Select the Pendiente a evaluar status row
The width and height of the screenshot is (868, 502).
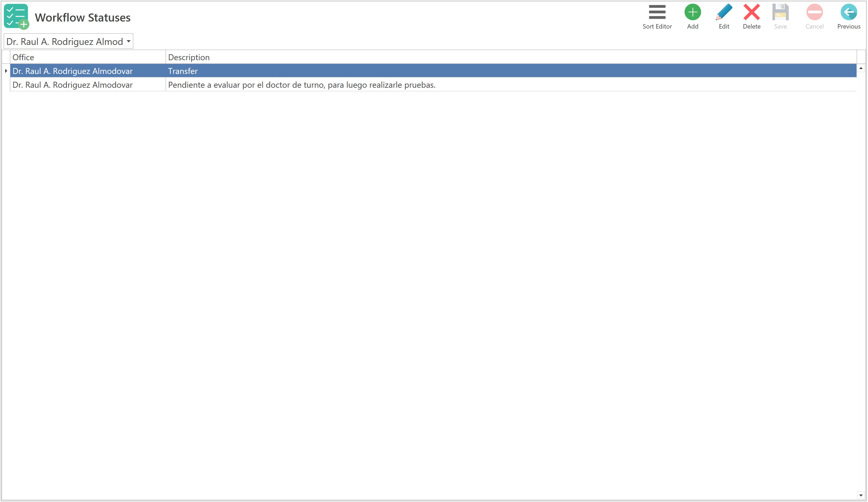[x=302, y=85]
